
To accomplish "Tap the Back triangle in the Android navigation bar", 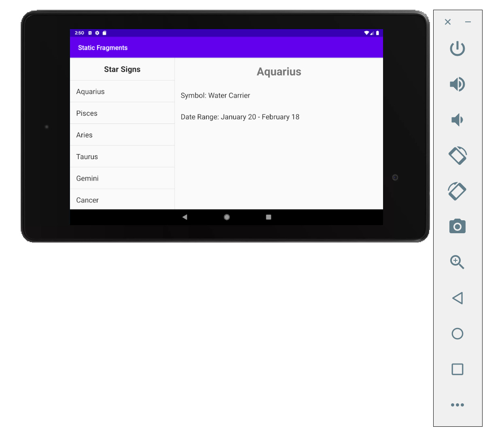I will pos(185,217).
